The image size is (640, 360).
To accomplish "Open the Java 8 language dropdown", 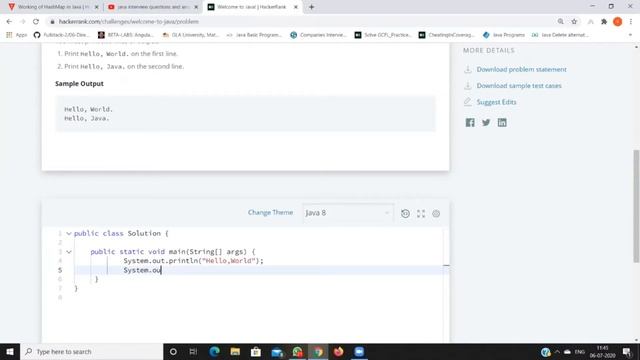I will coord(348,213).
